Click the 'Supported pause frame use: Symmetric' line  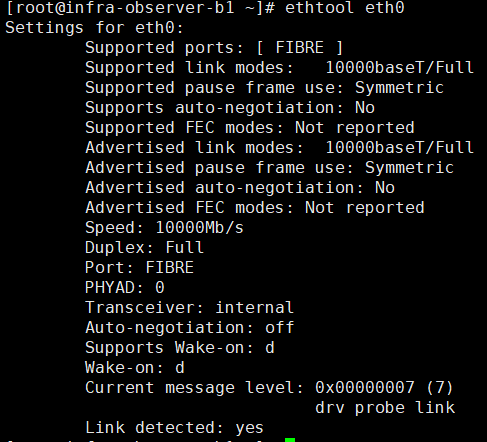264,88
